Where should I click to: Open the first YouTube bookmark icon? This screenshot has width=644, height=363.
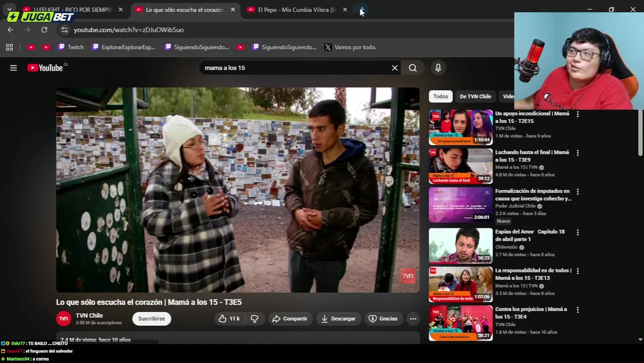(31, 47)
